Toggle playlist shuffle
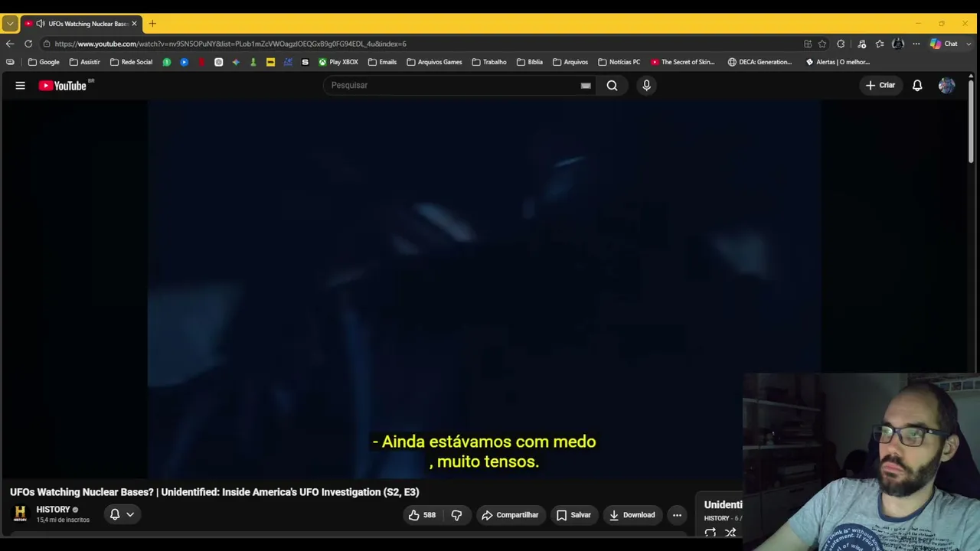This screenshot has height=551, width=980. pyautogui.click(x=730, y=533)
